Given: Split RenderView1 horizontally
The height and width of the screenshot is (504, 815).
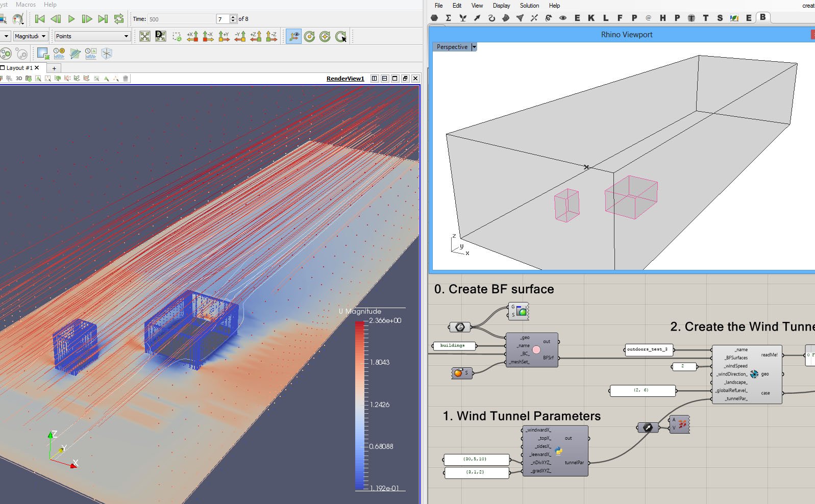Looking at the screenshot, I should pyautogui.click(x=375, y=79).
